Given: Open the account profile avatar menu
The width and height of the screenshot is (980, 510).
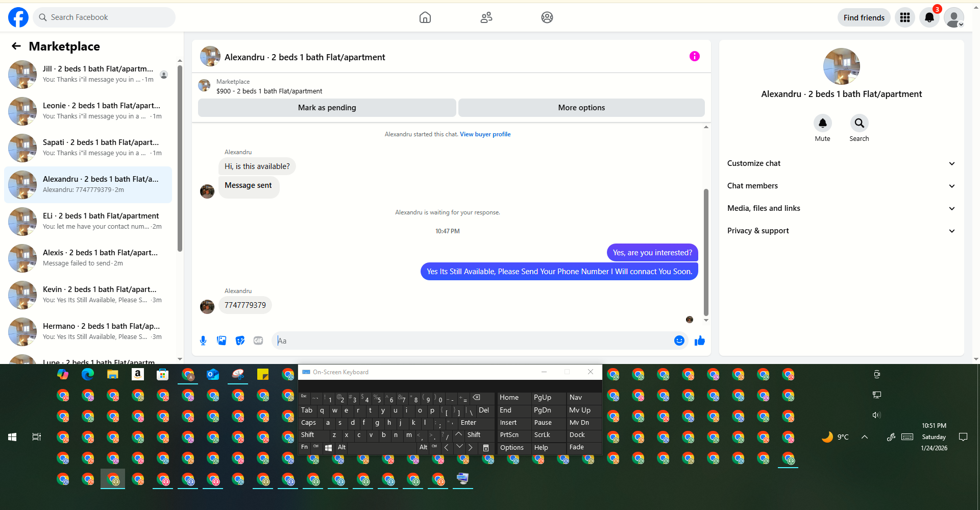Looking at the screenshot, I should pos(954,17).
